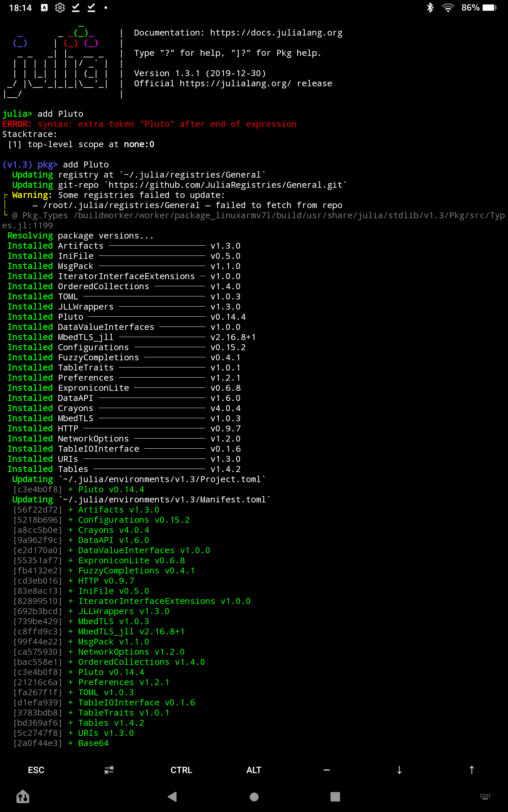Tap the 'Installed Pluto v0.14.4' line
The width and height of the screenshot is (508, 812).
point(127,317)
